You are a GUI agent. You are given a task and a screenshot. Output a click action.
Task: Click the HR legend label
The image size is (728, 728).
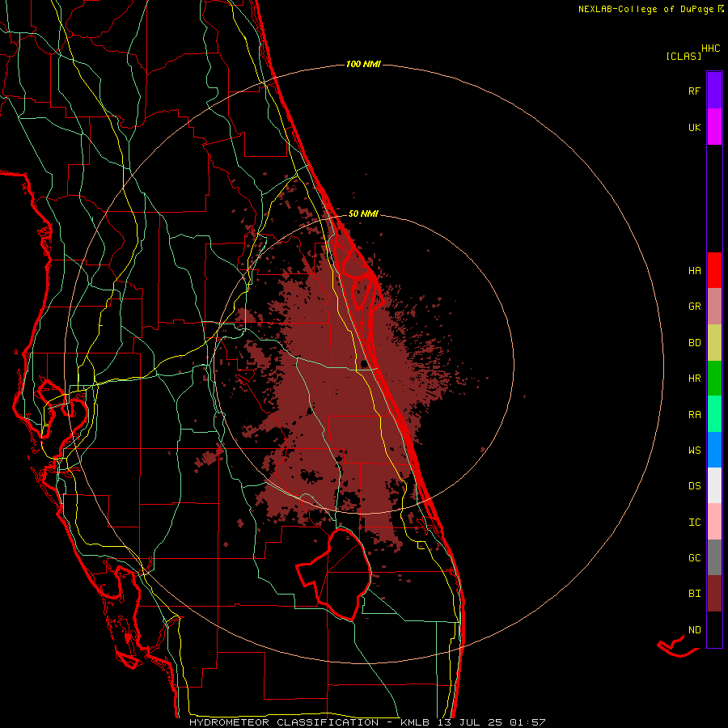point(694,379)
